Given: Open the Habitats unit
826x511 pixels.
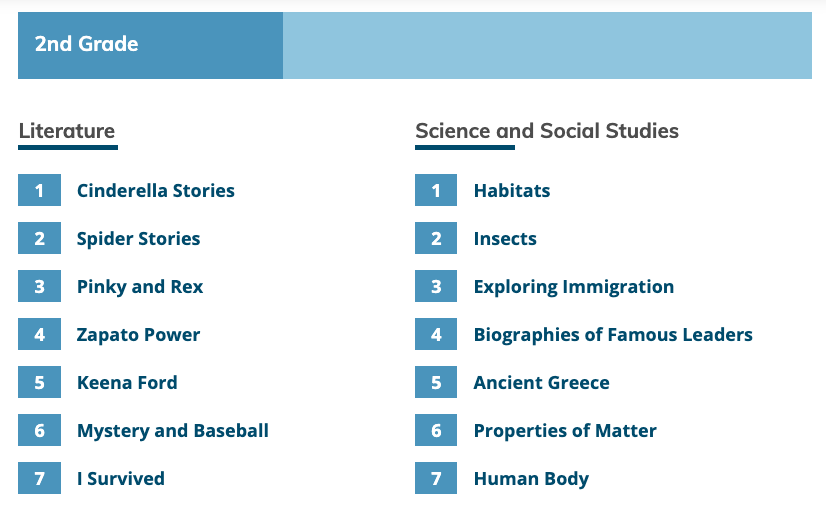Looking at the screenshot, I should point(512,190).
